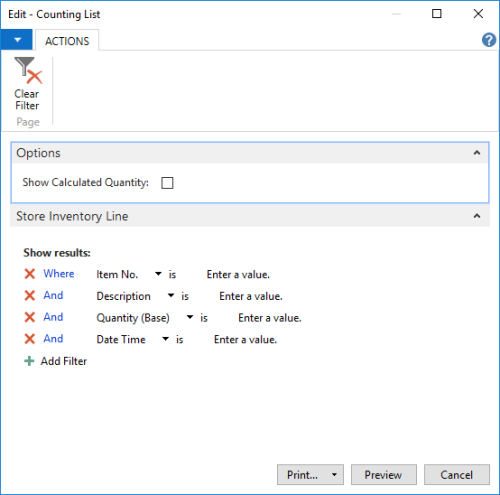
Task: Open the Quantity (Base) field dropdown
Action: [x=190, y=317]
